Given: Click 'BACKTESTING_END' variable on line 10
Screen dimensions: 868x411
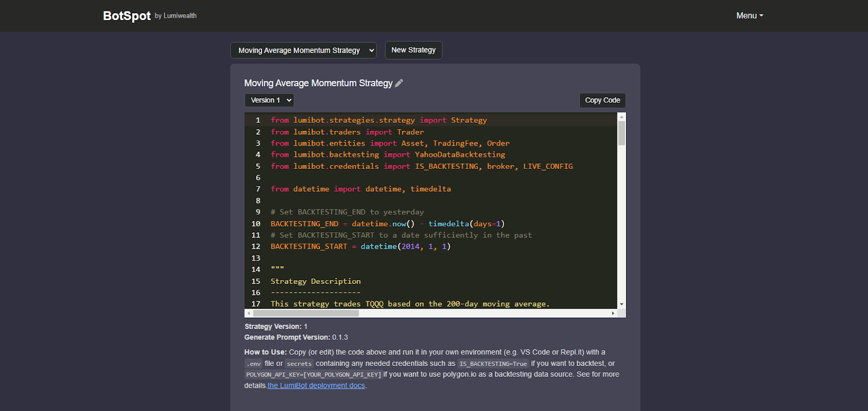Looking at the screenshot, I should [x=304, y=224].
